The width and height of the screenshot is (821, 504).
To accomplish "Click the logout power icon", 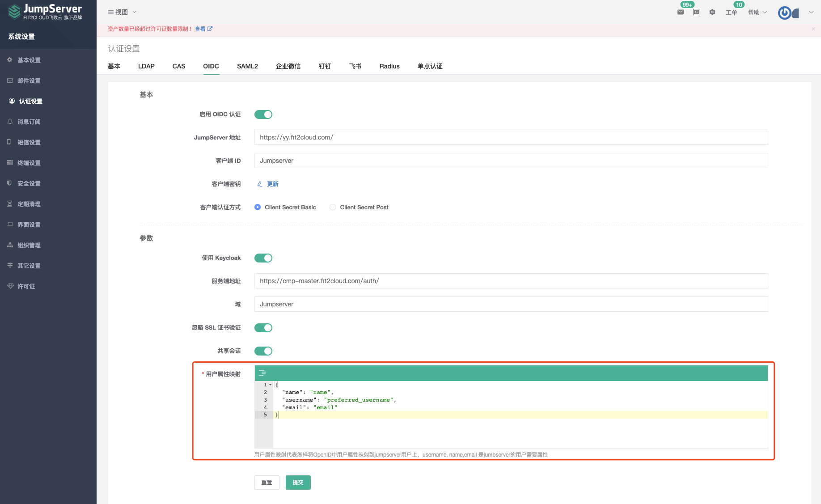I will point(785,13).
